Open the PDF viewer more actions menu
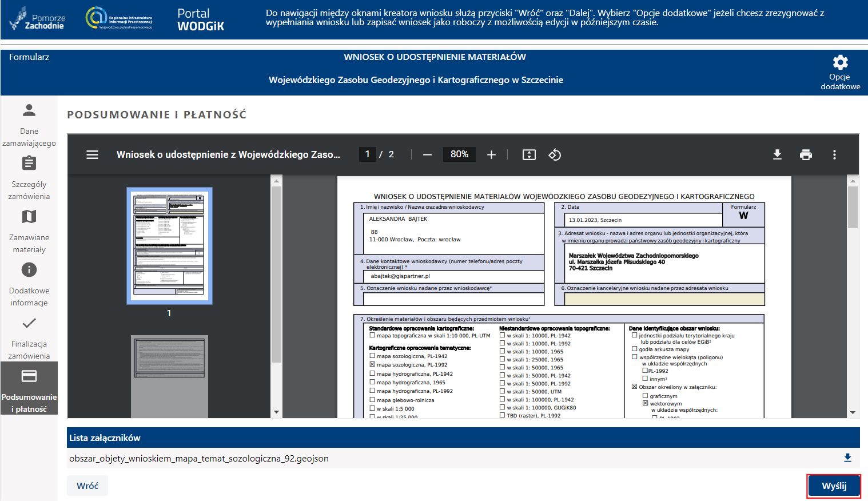Viewport: 868px width, 501px height. coord(834,154)
